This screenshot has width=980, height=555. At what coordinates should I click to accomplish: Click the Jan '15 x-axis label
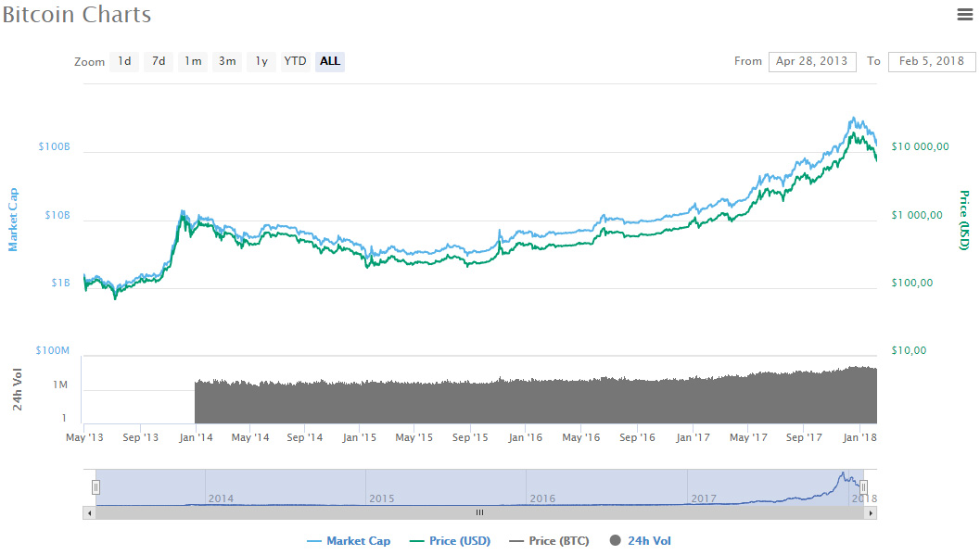click(360, 437)
